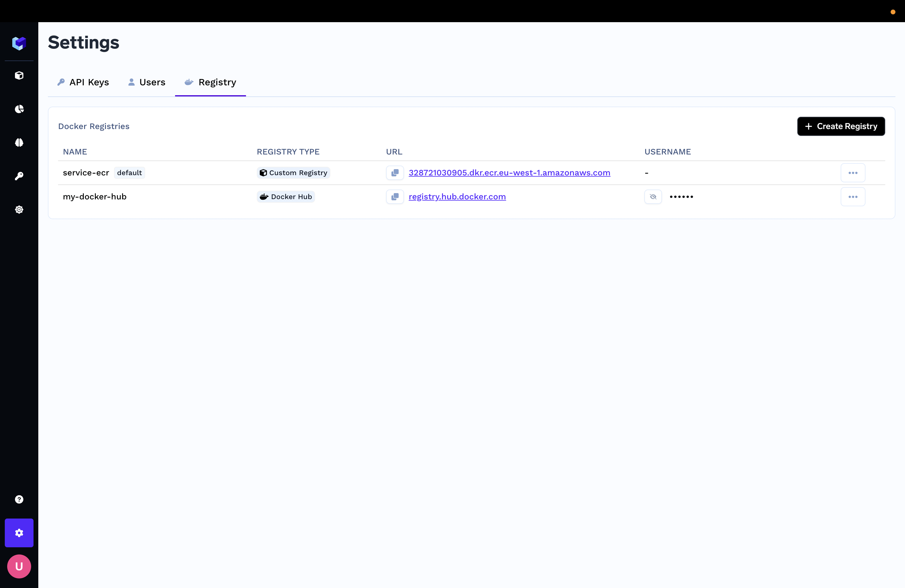This screenshot has height=588, width=905.
Task: Open the brain icon in sidebar
Action: tap(19, 143)
